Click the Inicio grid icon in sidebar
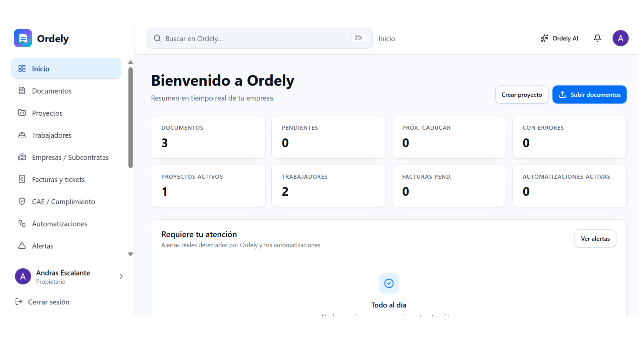The height and width of the screenshot is (362, 644). (x=22, y=68)
